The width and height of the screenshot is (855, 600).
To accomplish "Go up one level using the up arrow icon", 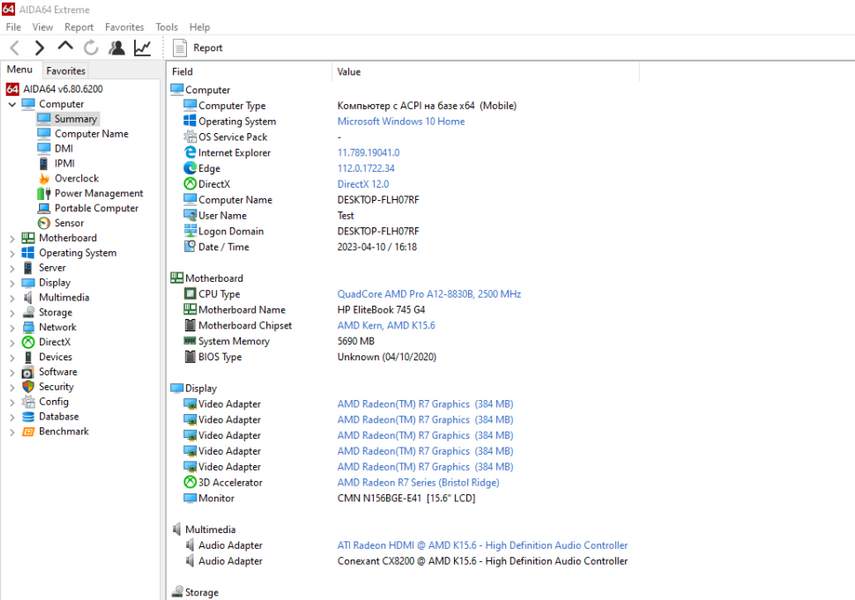I will coord(65,47).
